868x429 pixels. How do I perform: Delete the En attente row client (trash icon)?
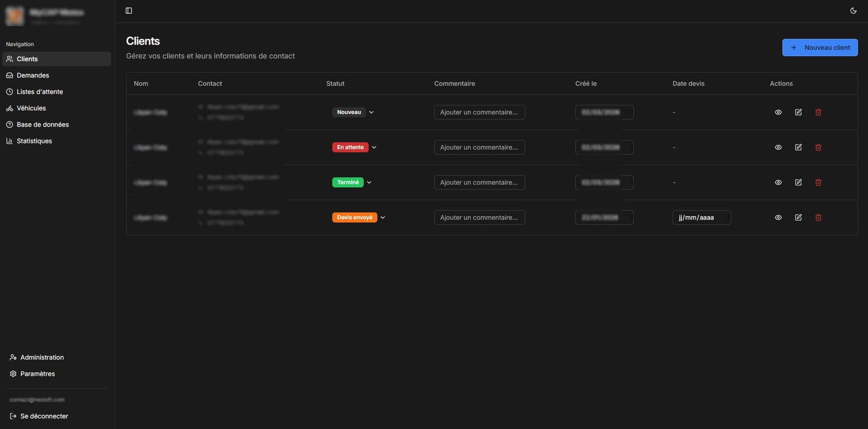[x=819, y=147]
